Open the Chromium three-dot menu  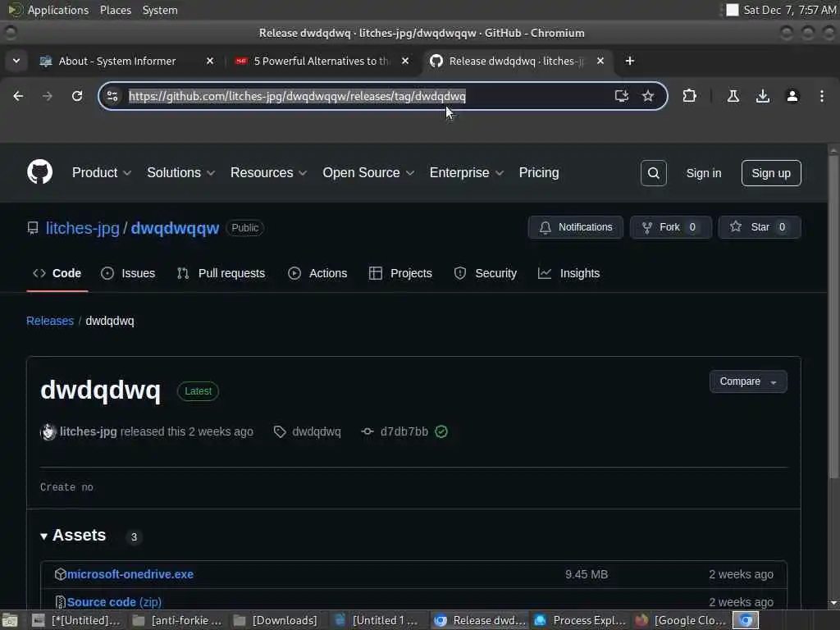click(822, 96)
